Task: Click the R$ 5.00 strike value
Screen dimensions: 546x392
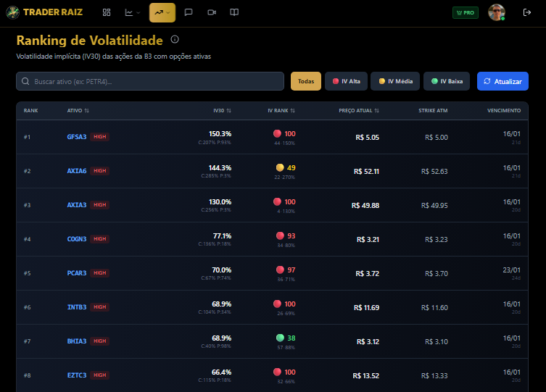Action: [x=437, y=138]
